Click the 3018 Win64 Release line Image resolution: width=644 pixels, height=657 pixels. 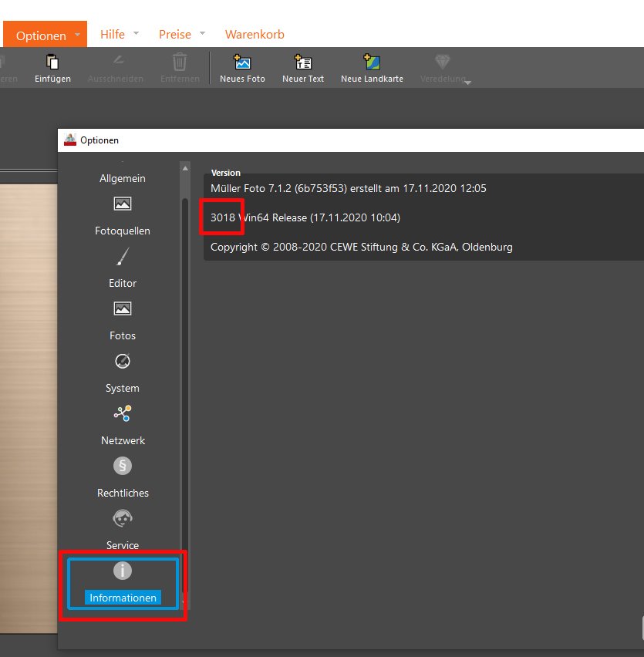point(305,218)
